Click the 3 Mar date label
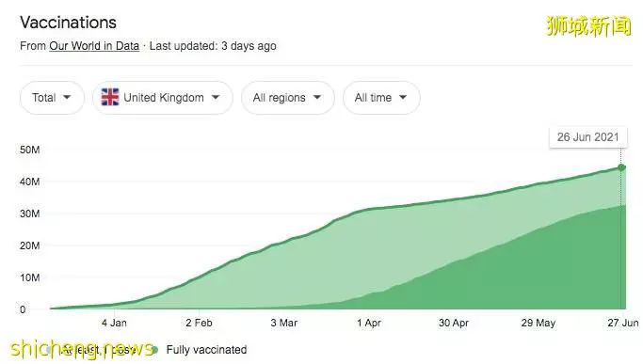 pyautogui.click(x=283, y=323)
